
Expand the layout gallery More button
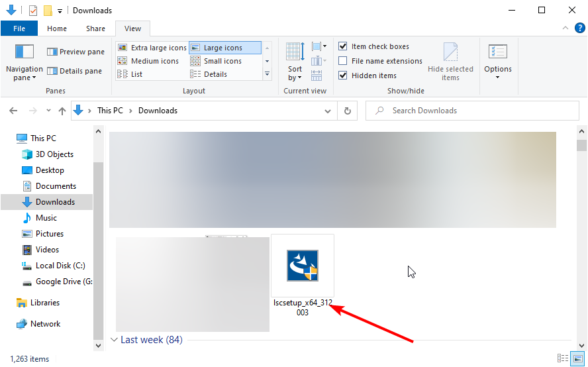(x=267, y=74)
